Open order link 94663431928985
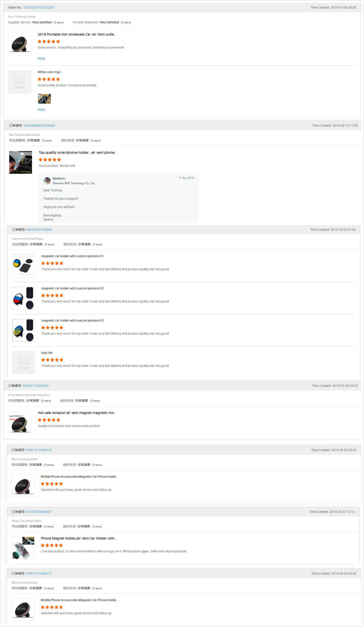364x627 pixels. [x=39, y=230]
